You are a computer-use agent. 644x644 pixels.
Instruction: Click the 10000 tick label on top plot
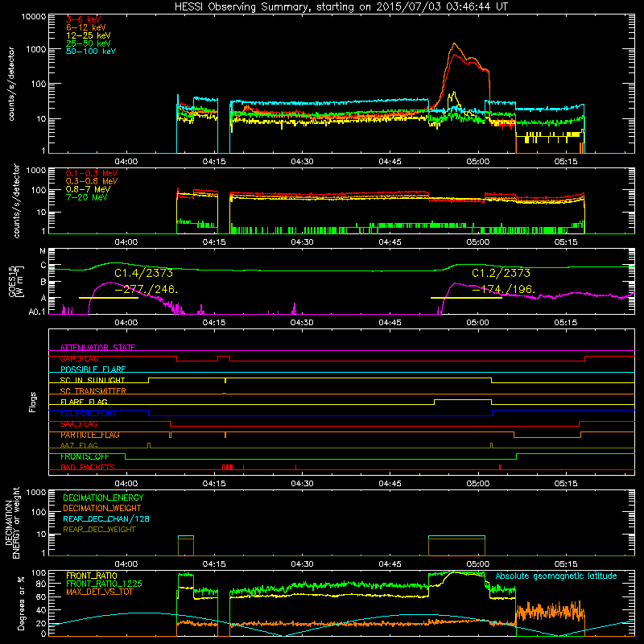click(x=34, y=16)
